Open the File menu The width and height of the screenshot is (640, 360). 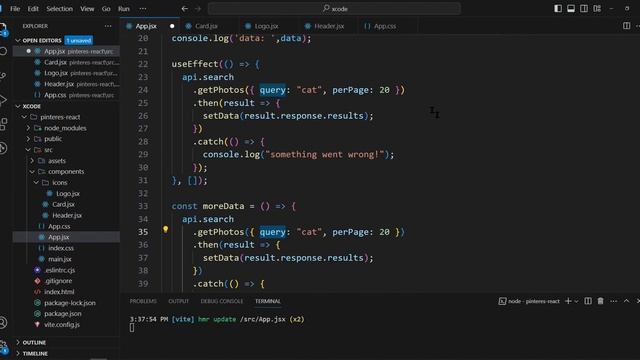pyautogui.click(x=15, y=9)
